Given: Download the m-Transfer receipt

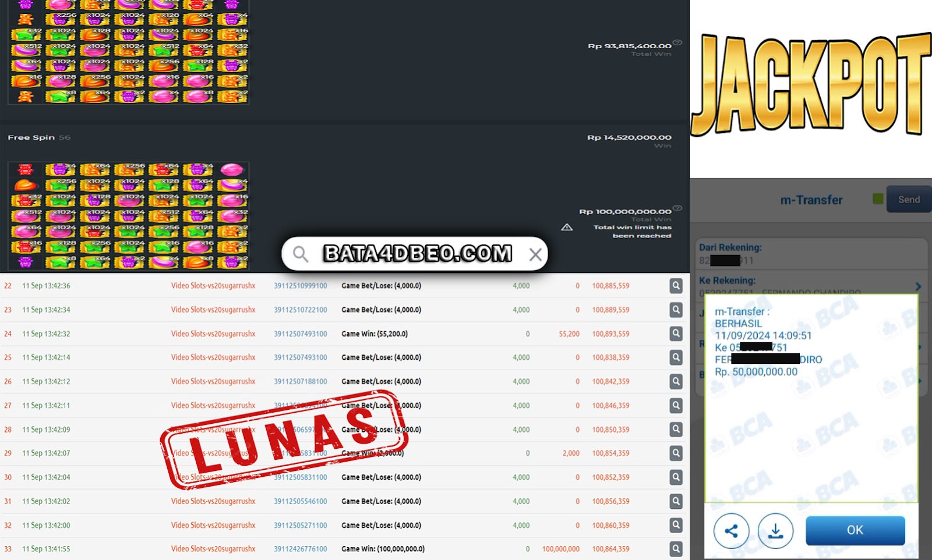Looking at the screenshot, I should click(x=775, y=531).
